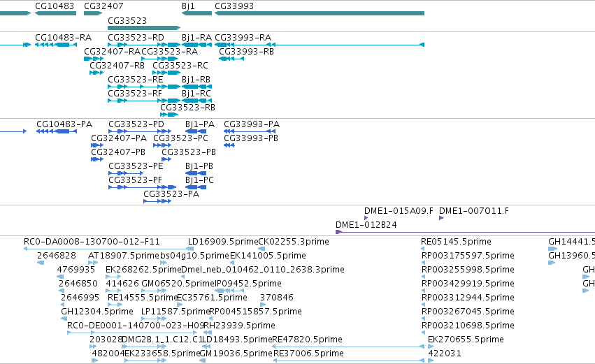Select protein CG10483-PA label
This screenshot has height=364, width=595.
click(64, 124)
